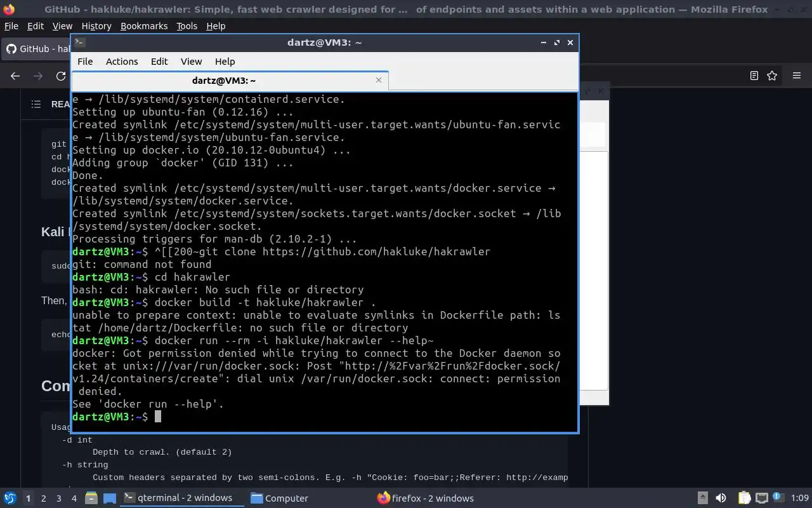Open the terminal's File menu
812x508 pixels.
(x=85, y=62)
